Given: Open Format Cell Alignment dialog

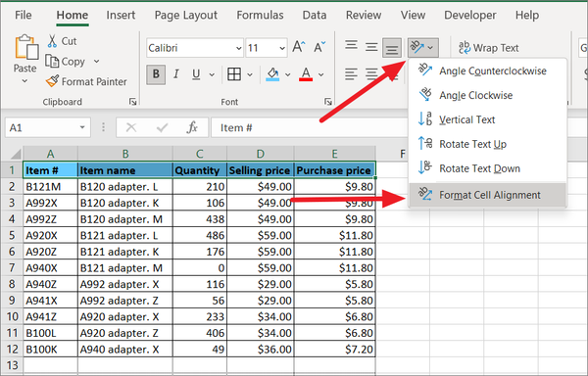Looking at the screenshot, I should coord(487,195).
